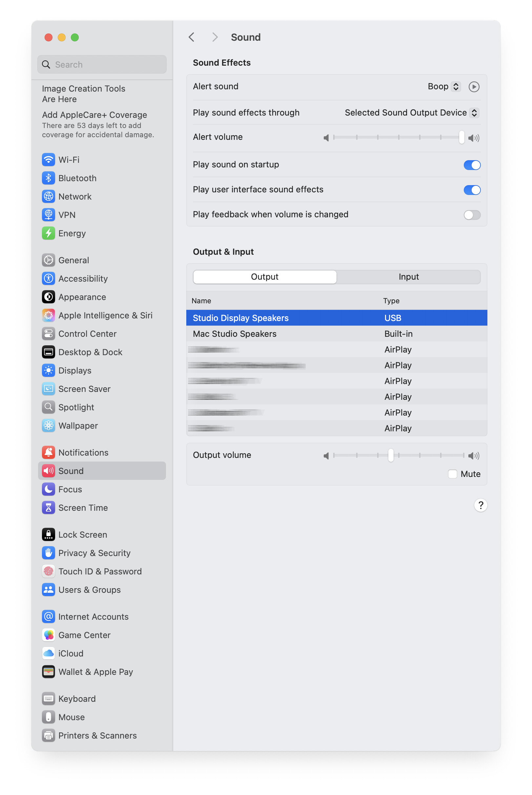Open Play sound effects through dropdown
Viewport: 532px width, 795px height.
[412, 113]
